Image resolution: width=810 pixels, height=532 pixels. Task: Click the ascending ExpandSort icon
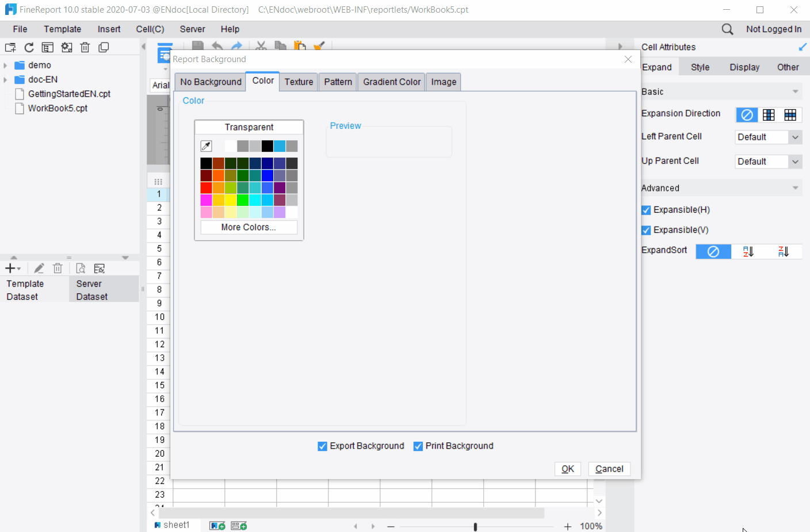click(x=748, y=251)
